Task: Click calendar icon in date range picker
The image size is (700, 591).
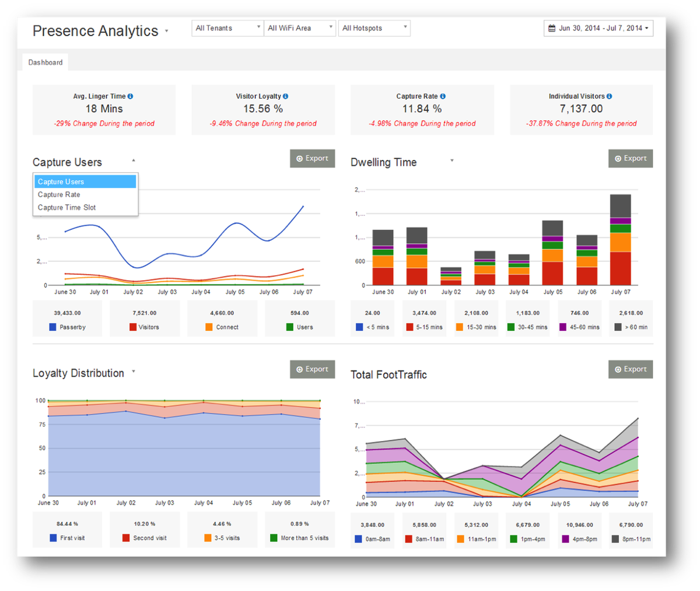Action: pos(552,28)
